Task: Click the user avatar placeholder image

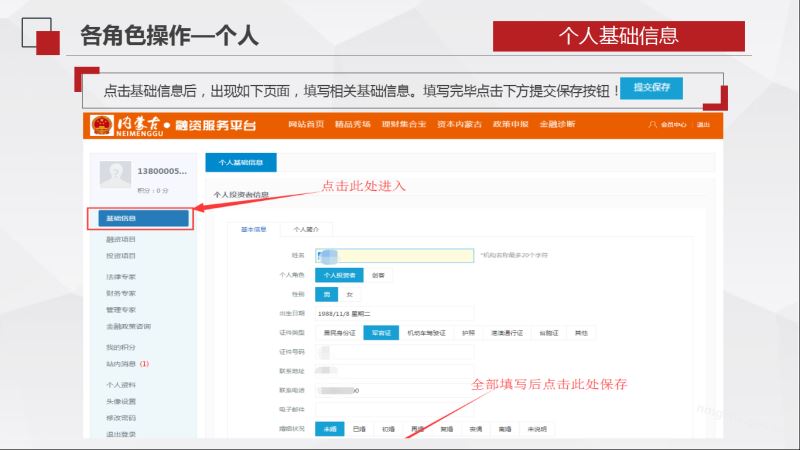Action: click(115, 174)
